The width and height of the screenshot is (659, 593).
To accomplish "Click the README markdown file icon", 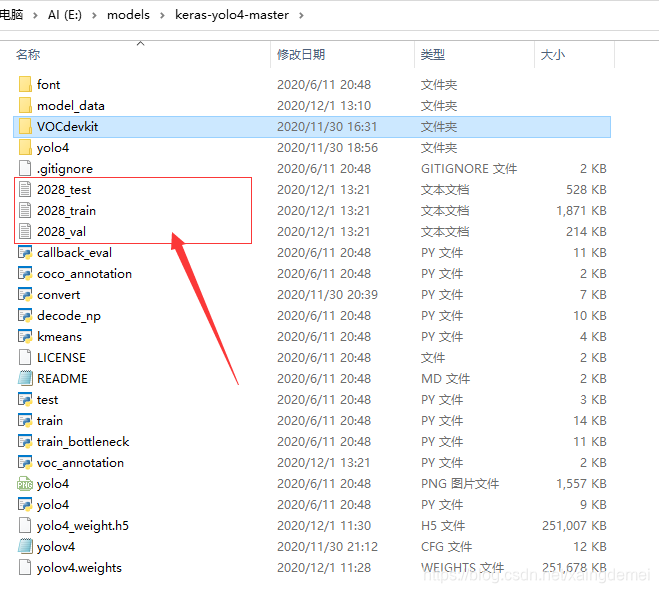I will 25,378.
